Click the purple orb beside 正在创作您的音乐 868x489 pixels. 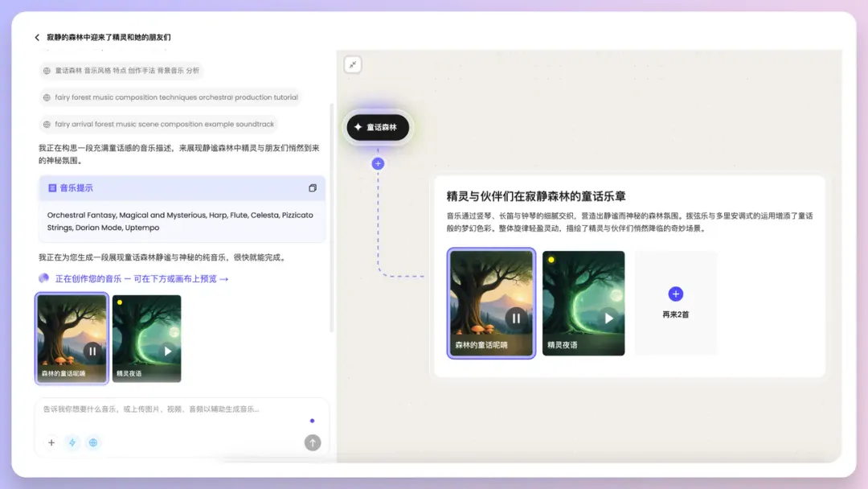(x=43, y=278)
